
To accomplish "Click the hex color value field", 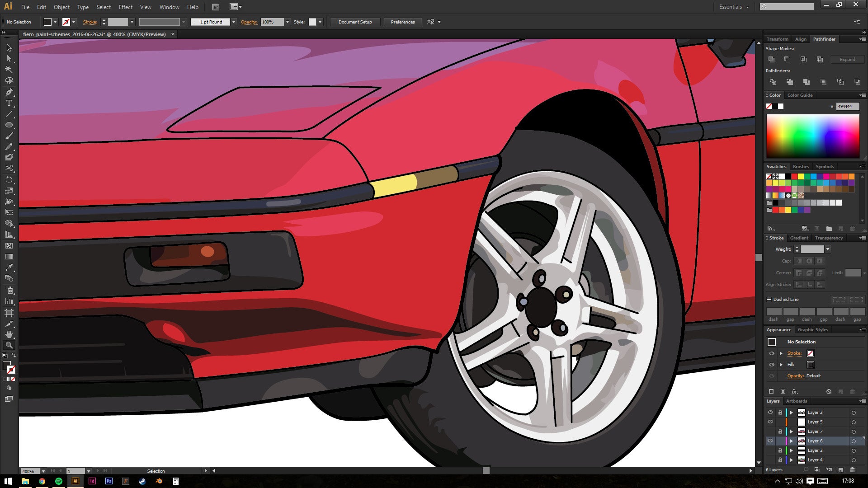I will point(848,107).
